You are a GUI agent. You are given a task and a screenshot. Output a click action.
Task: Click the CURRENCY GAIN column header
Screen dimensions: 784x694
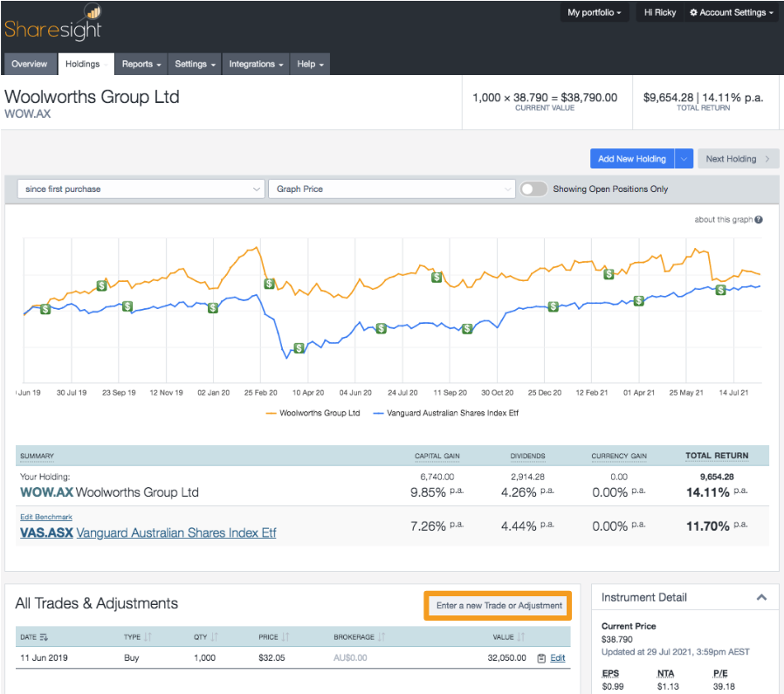tap(619, 456)
